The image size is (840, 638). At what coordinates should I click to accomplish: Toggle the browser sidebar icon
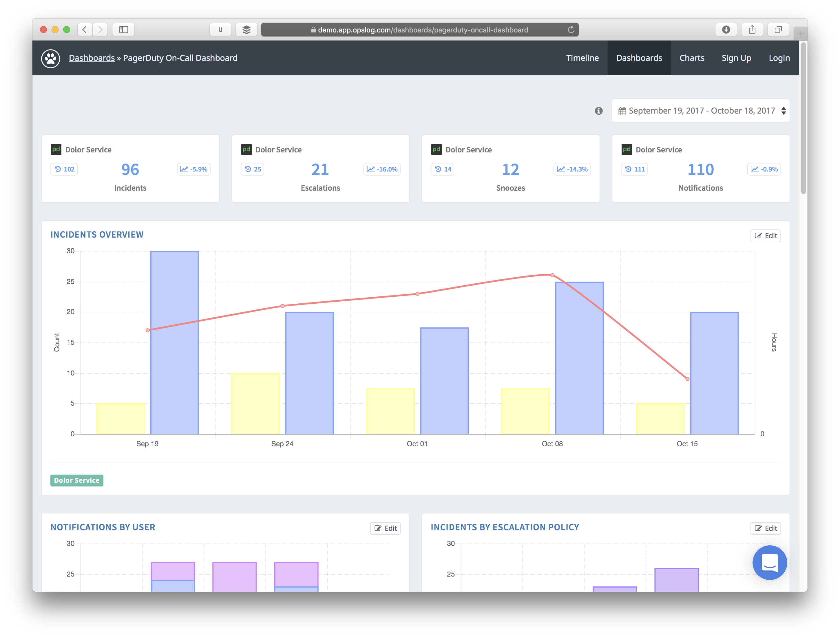click(x=123, y=30)
